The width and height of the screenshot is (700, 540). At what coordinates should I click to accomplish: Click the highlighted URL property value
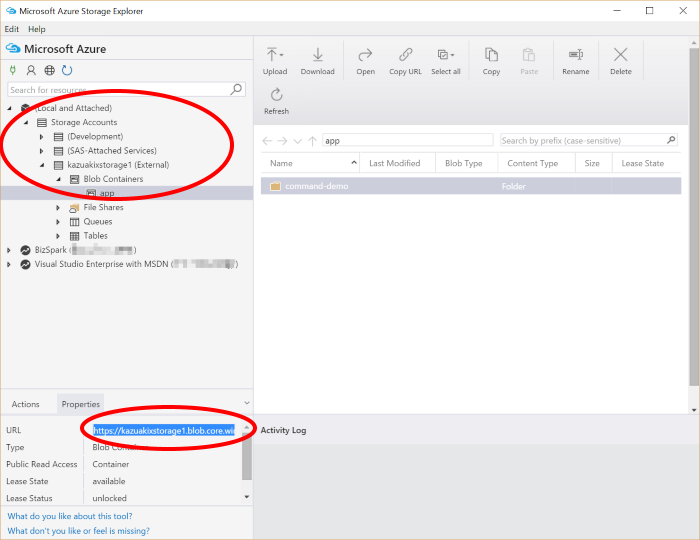pyautogui.click(x=163, y=431)
